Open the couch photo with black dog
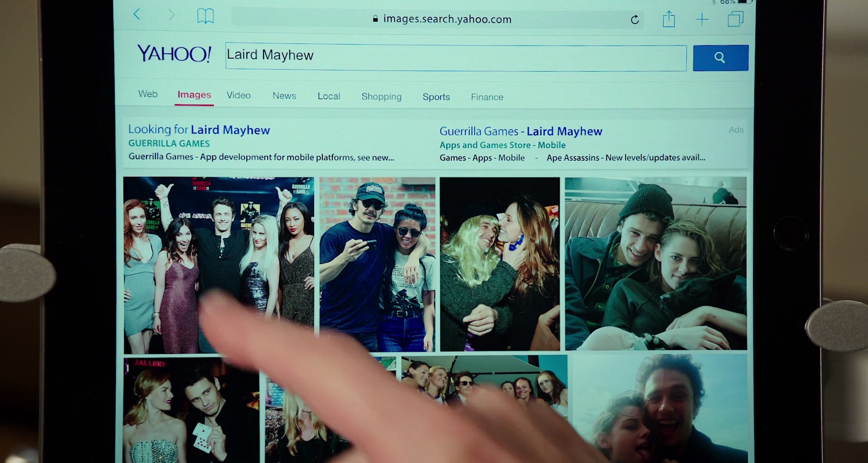The image size is (868, 463). pos(656,264)
